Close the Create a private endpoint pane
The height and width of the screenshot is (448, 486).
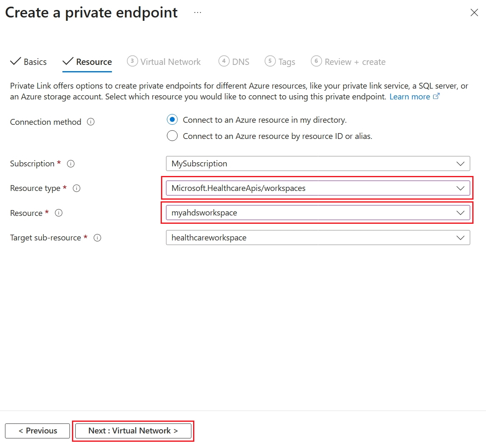click(x=474, y=13)
